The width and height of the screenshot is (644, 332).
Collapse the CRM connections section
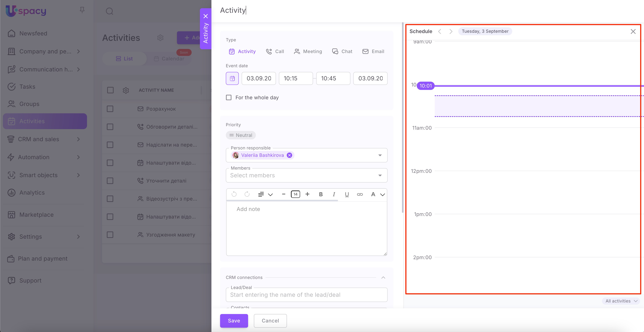pos(383,278)
